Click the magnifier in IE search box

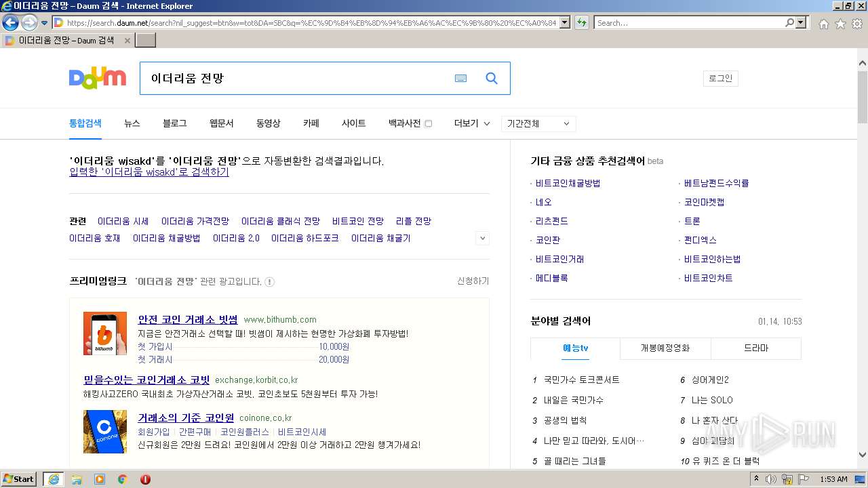click(789, 22)
